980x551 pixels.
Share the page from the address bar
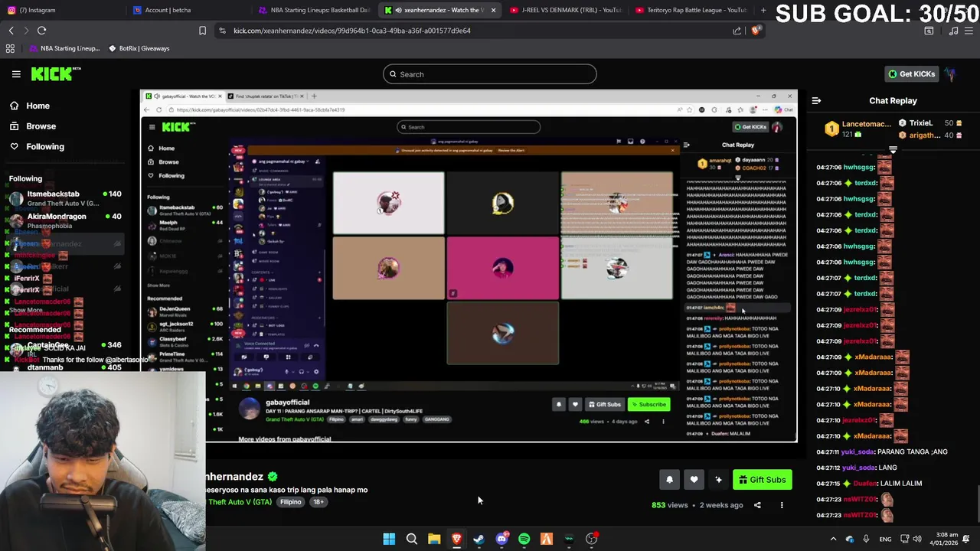click(x=737, y=31)
